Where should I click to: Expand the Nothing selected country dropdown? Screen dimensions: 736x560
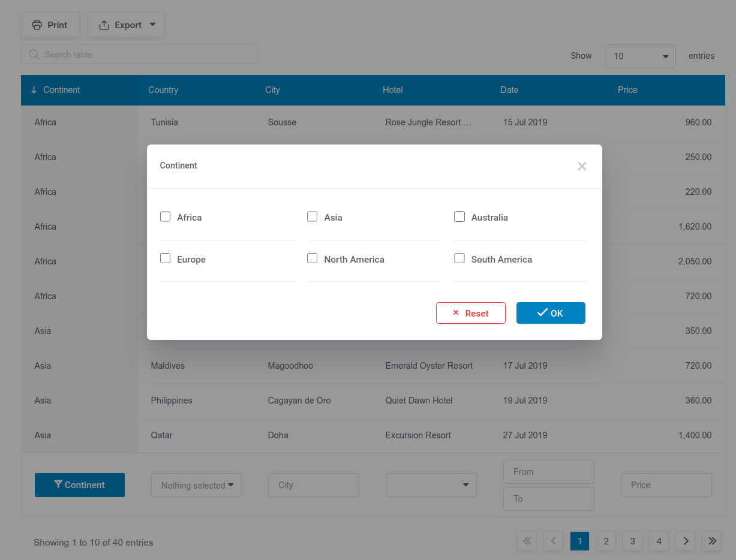pos(196,484)
